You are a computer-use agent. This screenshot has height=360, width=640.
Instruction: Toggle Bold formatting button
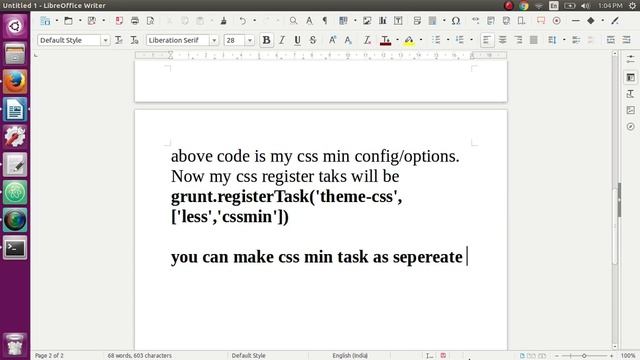point(267,40)
